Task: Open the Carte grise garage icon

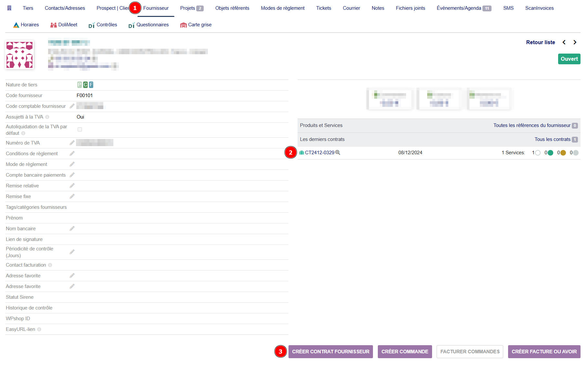Action: pos(184,25)
